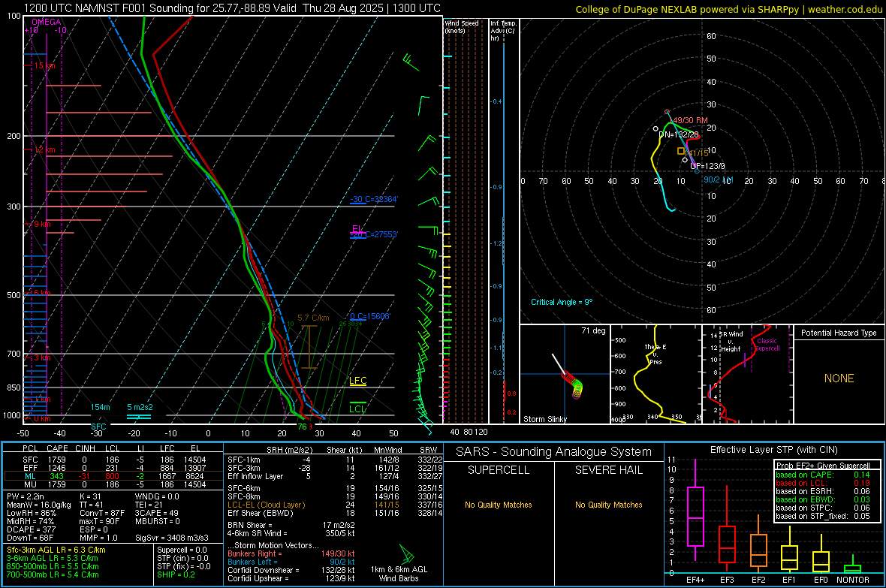Click the SigSvr = 3408 m3/s3 value
This screenshot has height=588, width=886.
[172, 538]
